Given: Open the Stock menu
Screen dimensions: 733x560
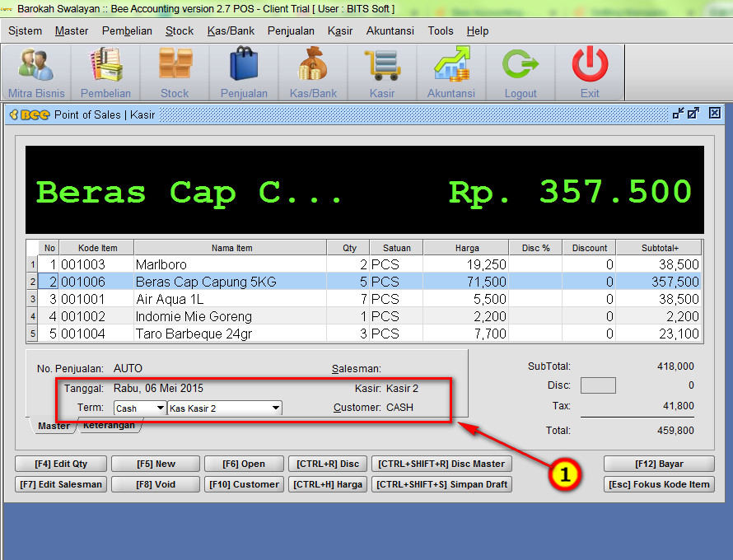Looking at the screenshot, I should [180, 30].
